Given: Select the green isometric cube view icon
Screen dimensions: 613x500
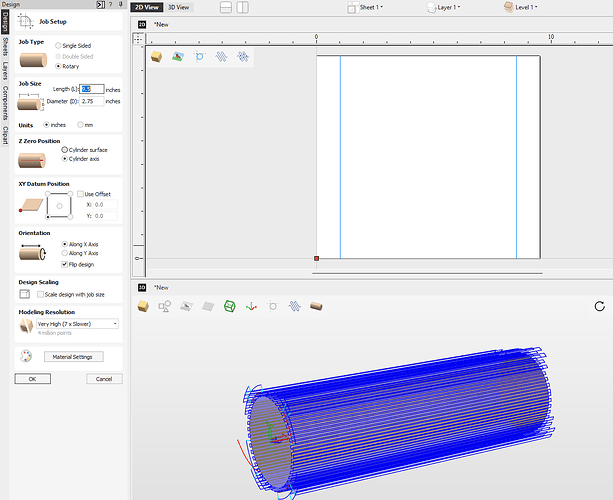Looking at the screenshot, I should coord(229,306).
